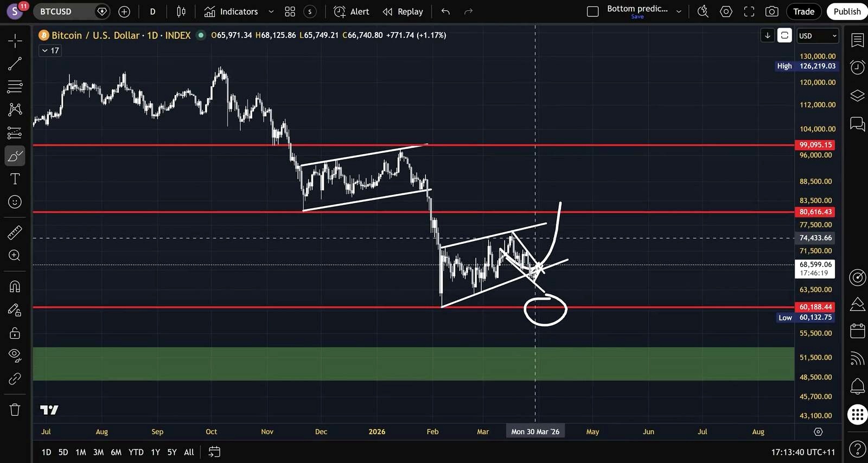868x463 pixels.
Task: Open the notifications bell
Action: point(857,386)
